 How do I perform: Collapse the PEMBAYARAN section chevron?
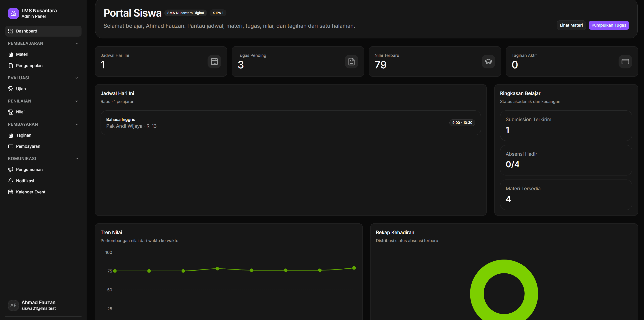click(77, 124)
